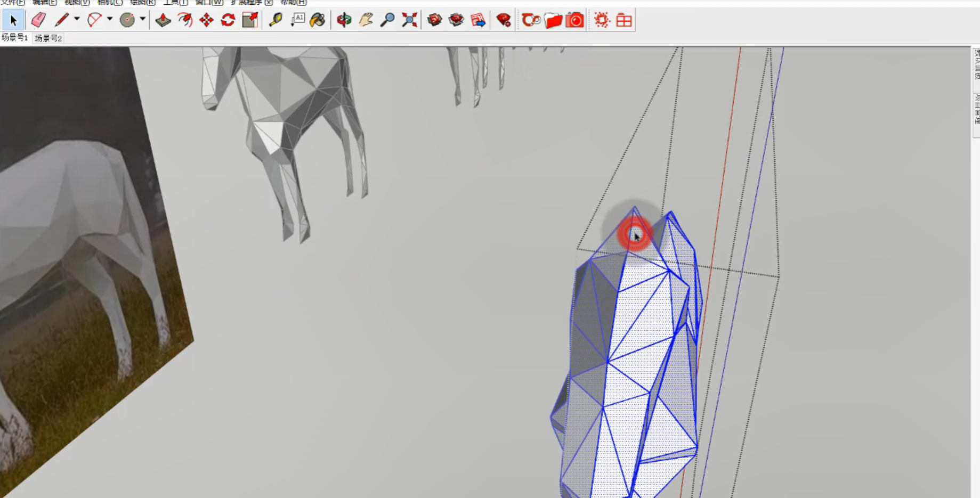
Task: Select the Scale tool
Action: point(250,20)
